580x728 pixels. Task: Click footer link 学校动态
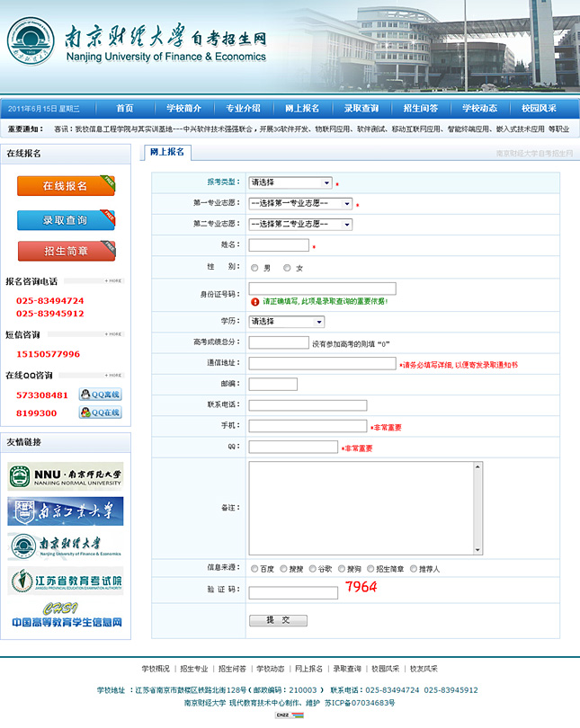(x=271, y=669)
